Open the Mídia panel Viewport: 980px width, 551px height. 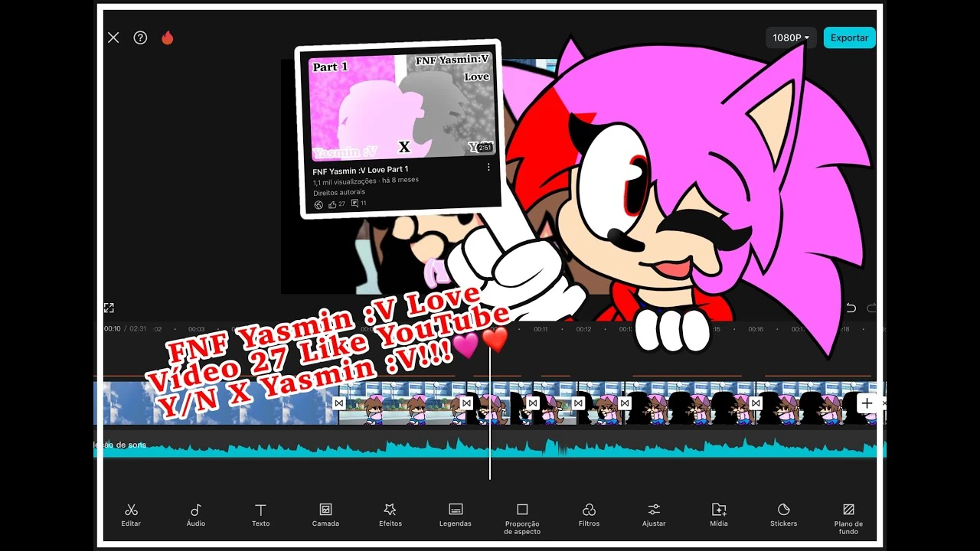point(718,514)
